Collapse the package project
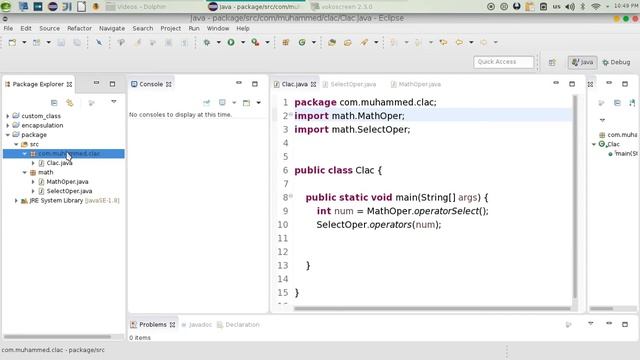The width and height of the screenshot is (640, 360). point(7,135)
